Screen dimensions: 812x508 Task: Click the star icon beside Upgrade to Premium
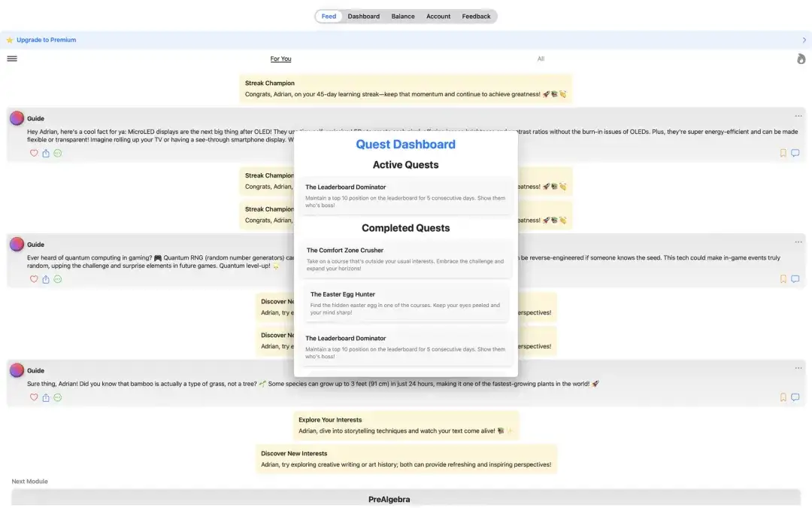click(x=9, y=40)
